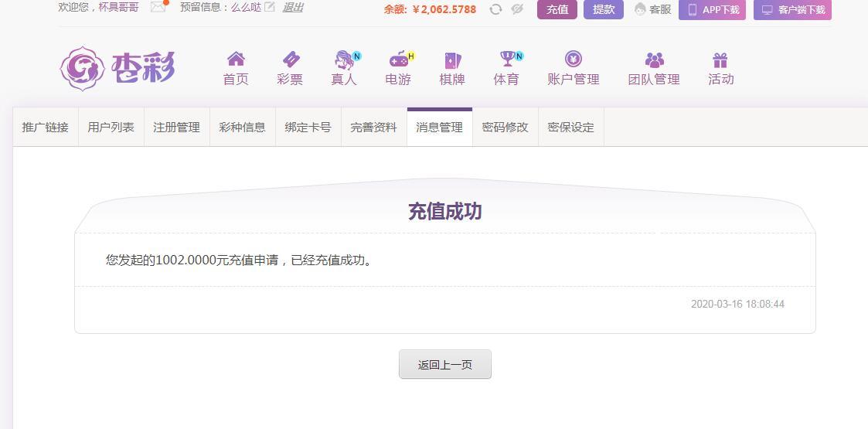The width and height of the screenshot is (868, 429).
Task: Open 客服 customer service
Action: click(x=652, y=9)
